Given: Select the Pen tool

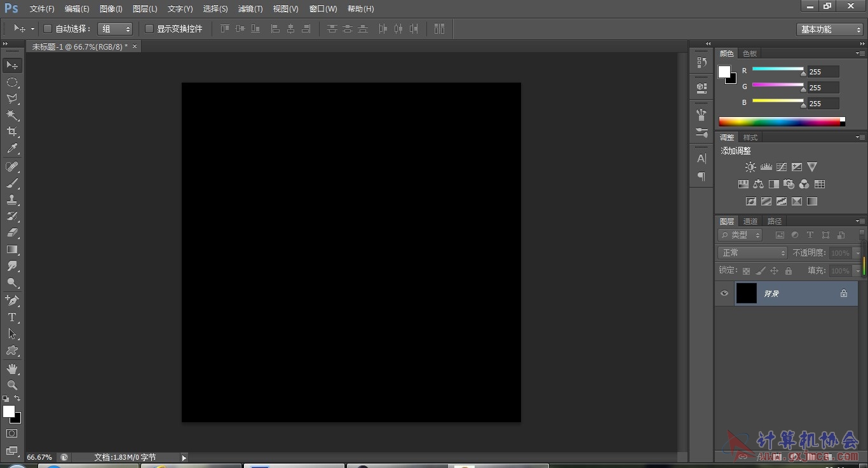Looking at the screenshot, I should (12, 300).
